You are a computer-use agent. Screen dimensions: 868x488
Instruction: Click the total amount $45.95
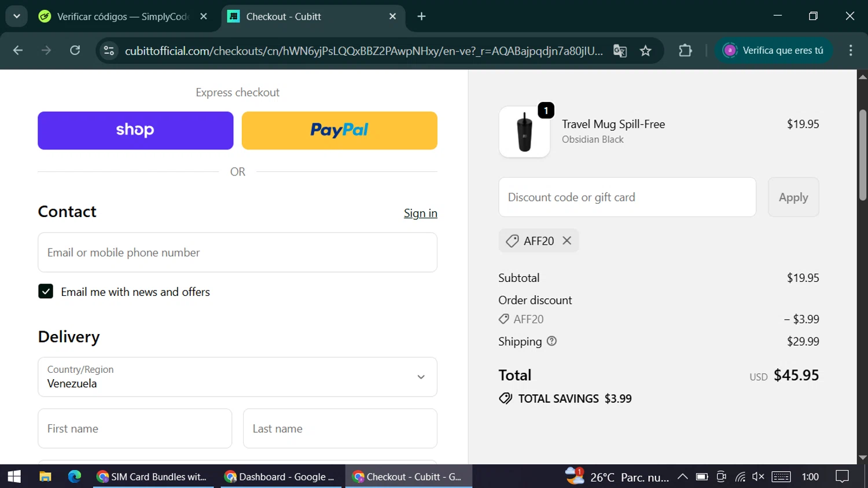pos(796,375)
